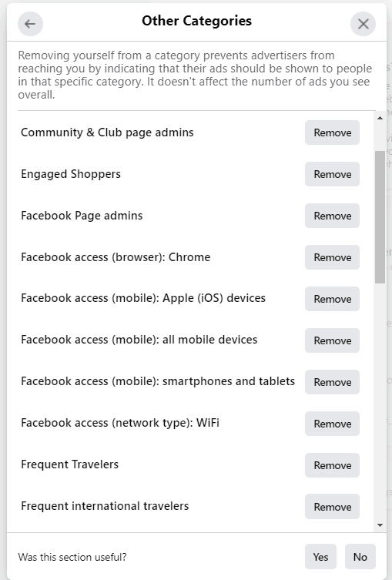392x580 pixels.
Task: Remove smartphones and tablets category
Action: [332, 382]
